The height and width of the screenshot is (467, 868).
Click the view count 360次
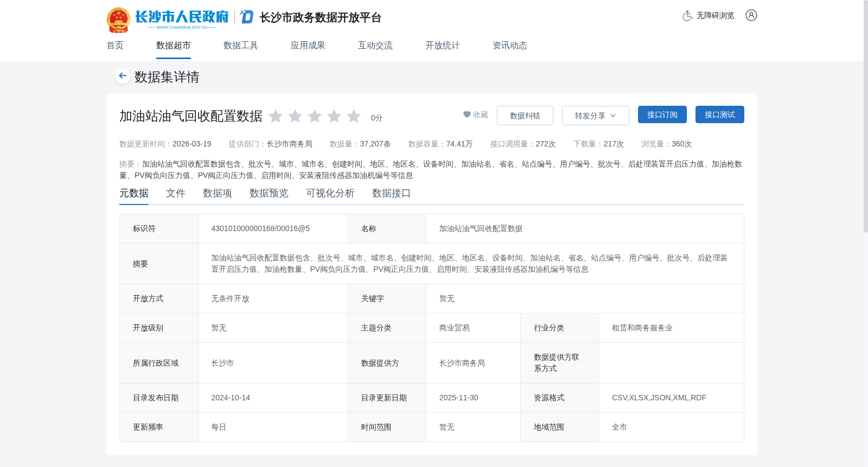click(682, 144)
